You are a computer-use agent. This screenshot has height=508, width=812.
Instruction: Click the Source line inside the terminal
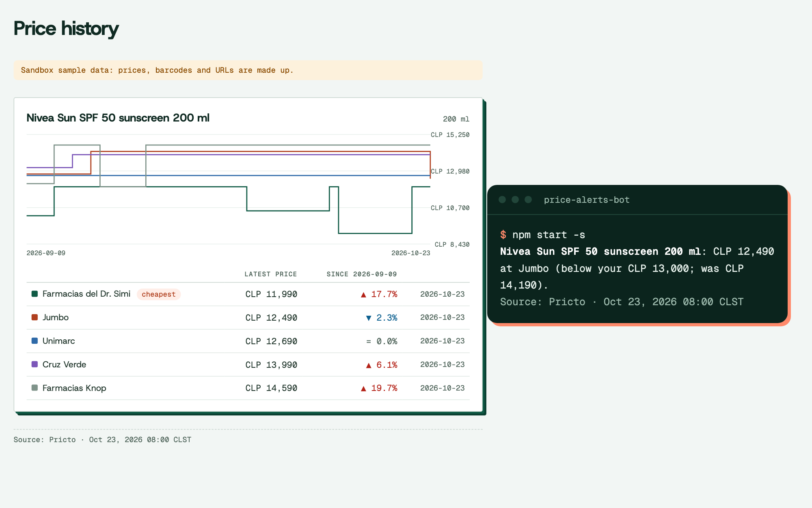[622, 302]
